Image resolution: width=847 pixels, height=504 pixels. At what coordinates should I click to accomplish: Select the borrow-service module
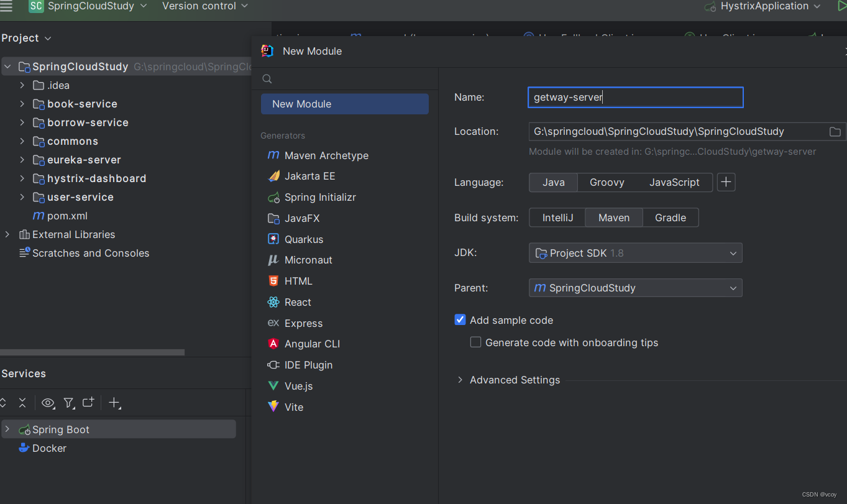pos(88,122)
